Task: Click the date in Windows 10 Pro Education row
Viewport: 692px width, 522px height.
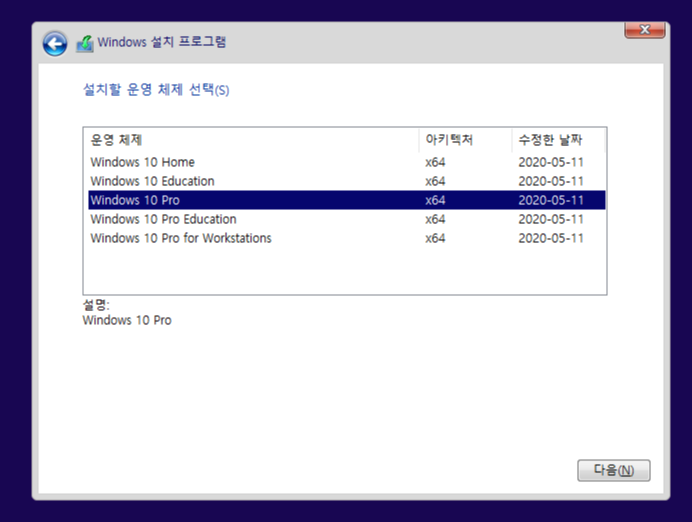Action: tap(551, 219)
